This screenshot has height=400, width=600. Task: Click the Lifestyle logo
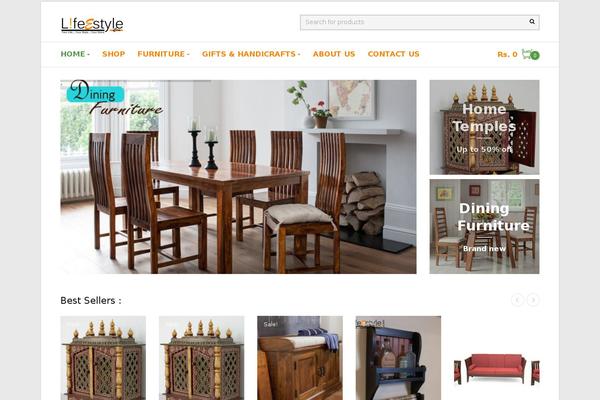(x=92, y=25)
